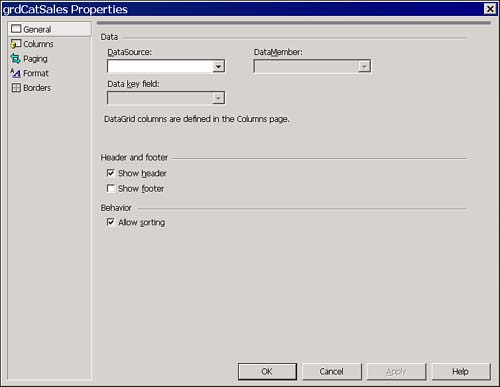Toggle the Allow sorting checkbox

point(111,222)
